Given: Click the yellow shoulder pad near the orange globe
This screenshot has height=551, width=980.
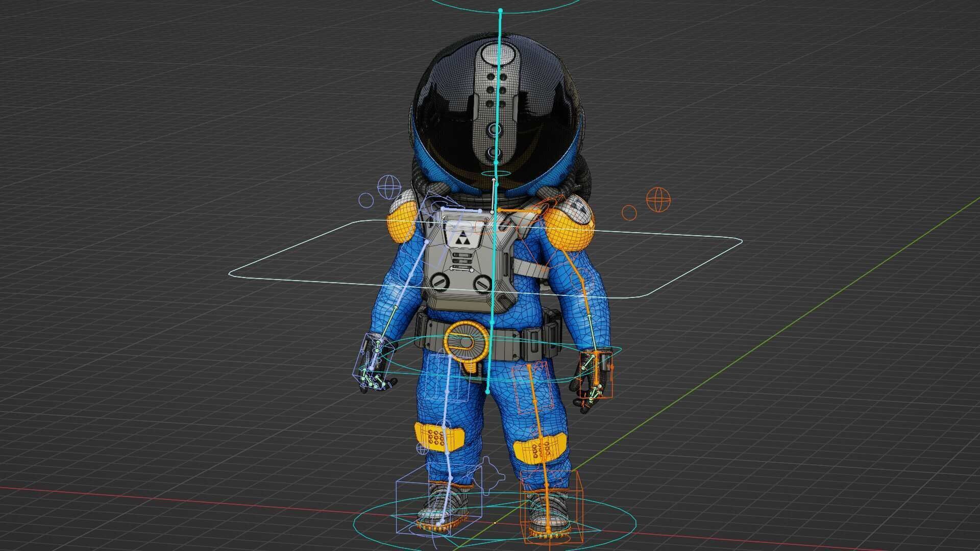Looking at the screenshot, I should 570,229.
